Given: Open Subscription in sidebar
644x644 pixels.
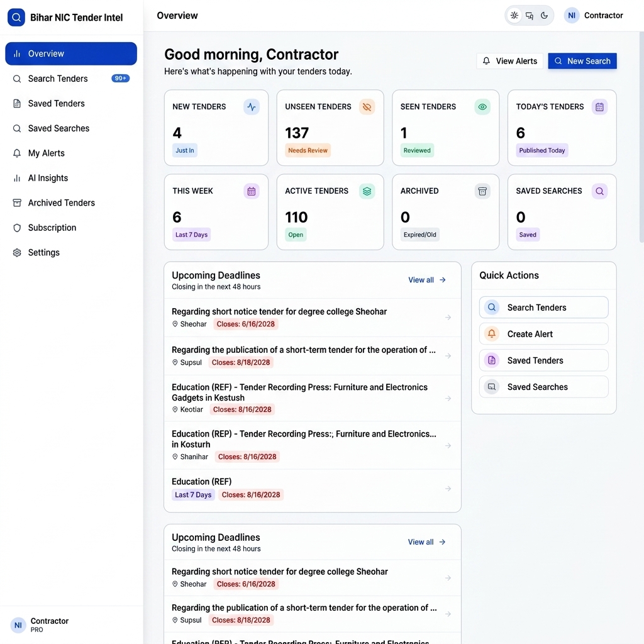Looking at the screenshot, I should [71, 228].
